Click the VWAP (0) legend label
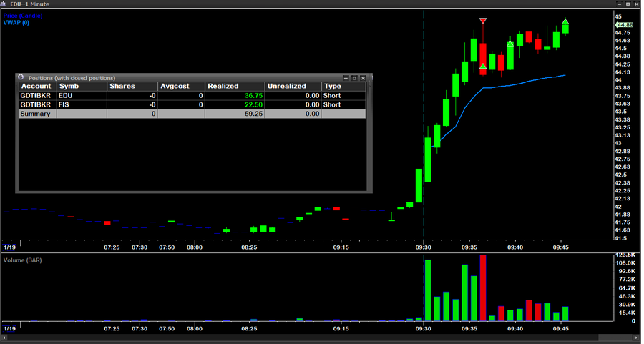 [x=16, y=23]
